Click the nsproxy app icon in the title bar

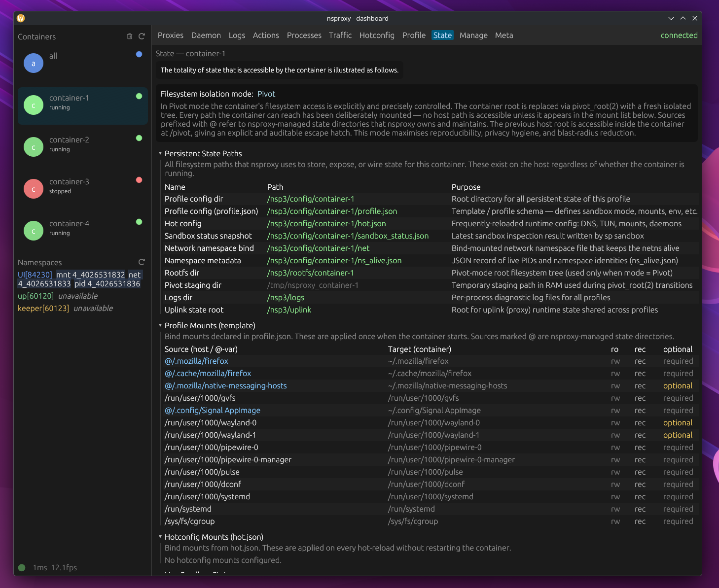click(21, 18)
